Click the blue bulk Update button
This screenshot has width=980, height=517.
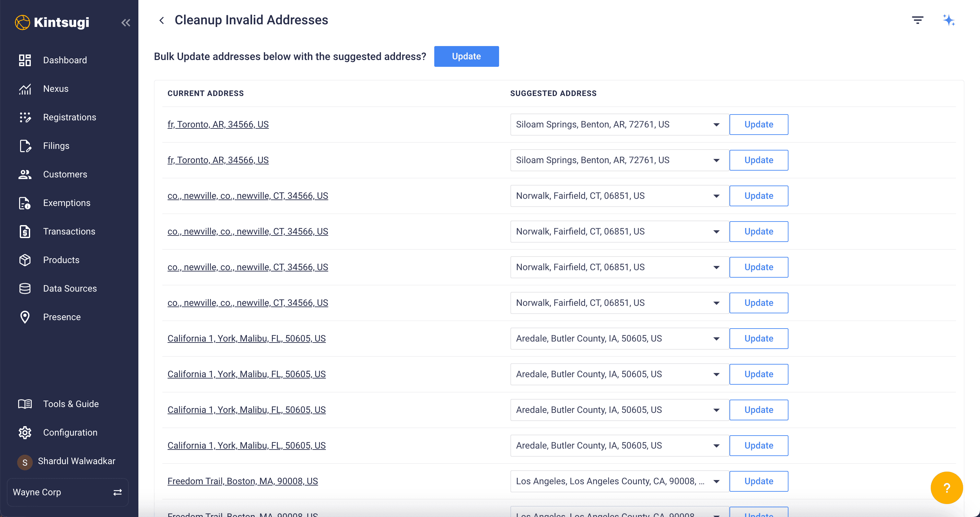coord(466,56)
